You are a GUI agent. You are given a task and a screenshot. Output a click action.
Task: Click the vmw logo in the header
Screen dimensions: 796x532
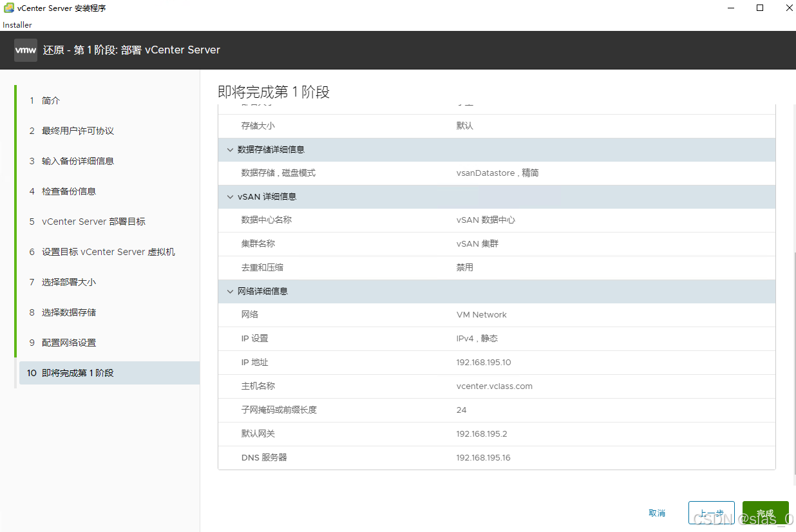26,50
